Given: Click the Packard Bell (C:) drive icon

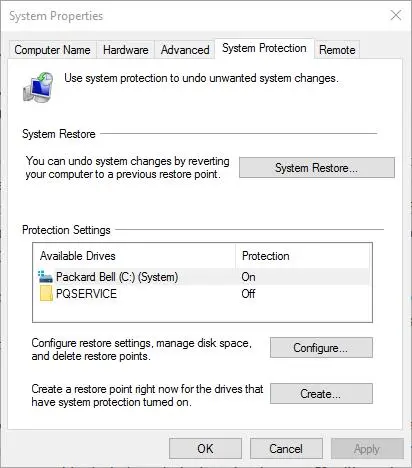Looking at the screenshot, I should (x=45, y=277).
